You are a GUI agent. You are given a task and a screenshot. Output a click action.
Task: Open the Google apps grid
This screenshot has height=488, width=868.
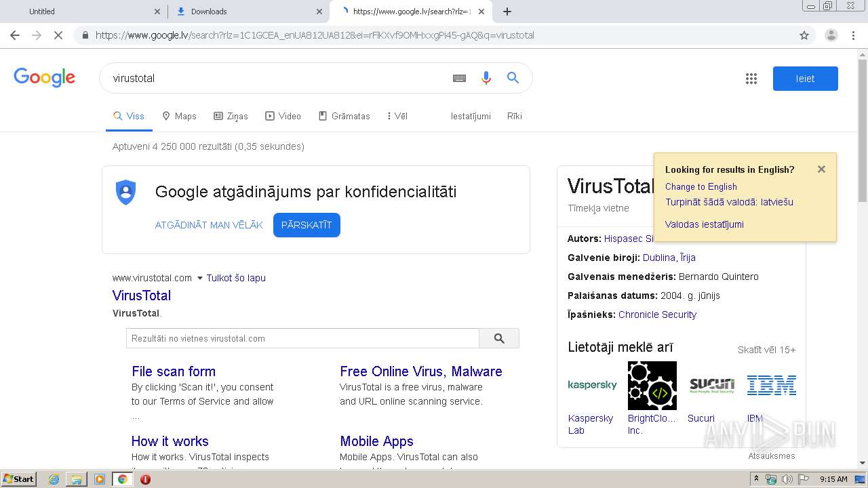(x=751, y=79)
